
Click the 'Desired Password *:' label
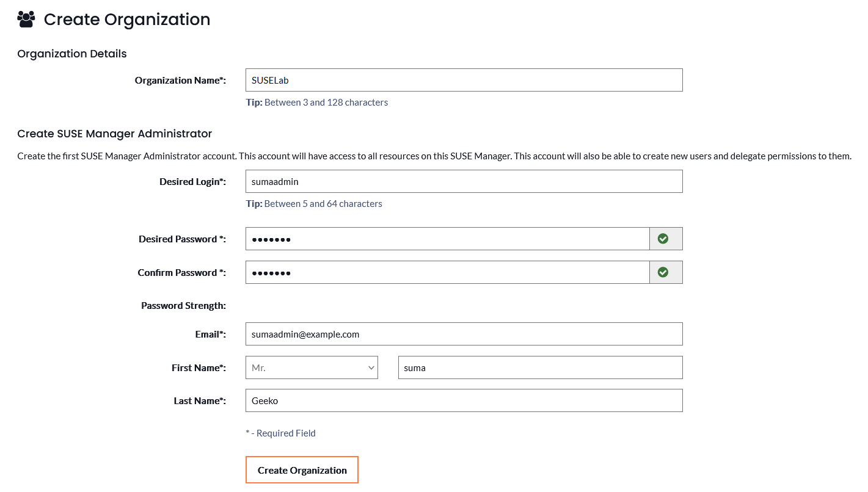pos(182,239)
